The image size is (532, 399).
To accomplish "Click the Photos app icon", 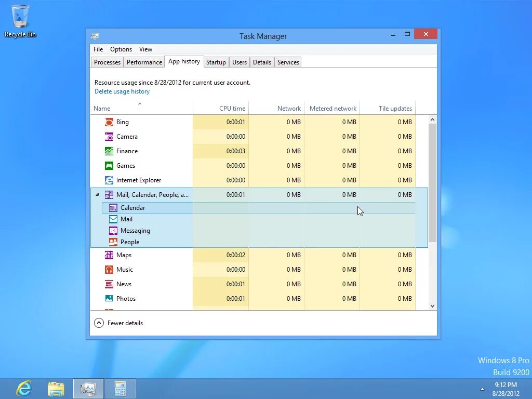I will click(109, 299).
